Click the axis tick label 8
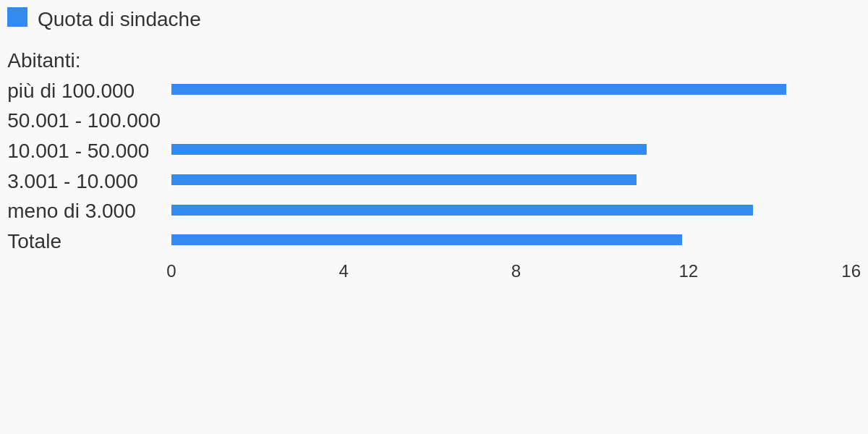The width and height of the screenshot is (868, 434). point(516,271)
